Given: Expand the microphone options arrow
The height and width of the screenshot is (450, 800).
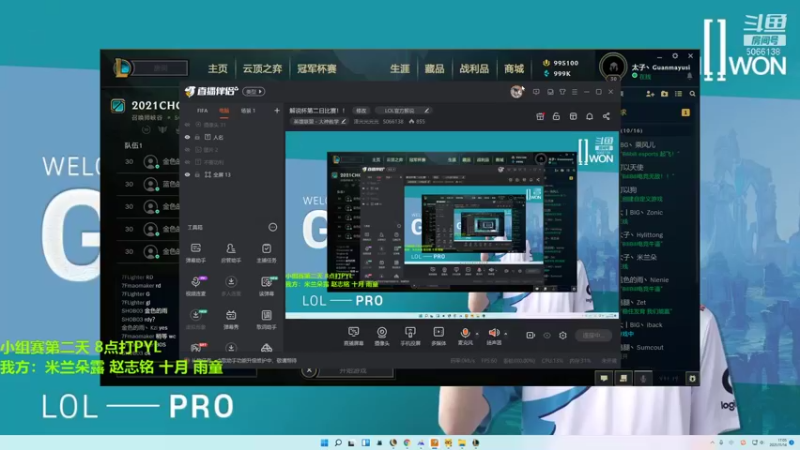Looking at the screenshot, I should pyautogui.click(x=477, y=334).
